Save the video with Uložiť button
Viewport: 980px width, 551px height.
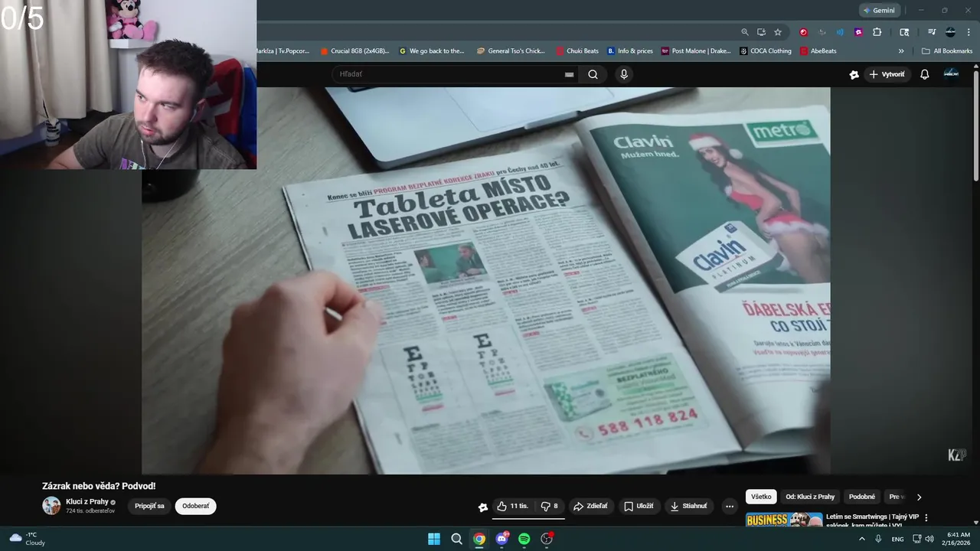tap(639, 506)
